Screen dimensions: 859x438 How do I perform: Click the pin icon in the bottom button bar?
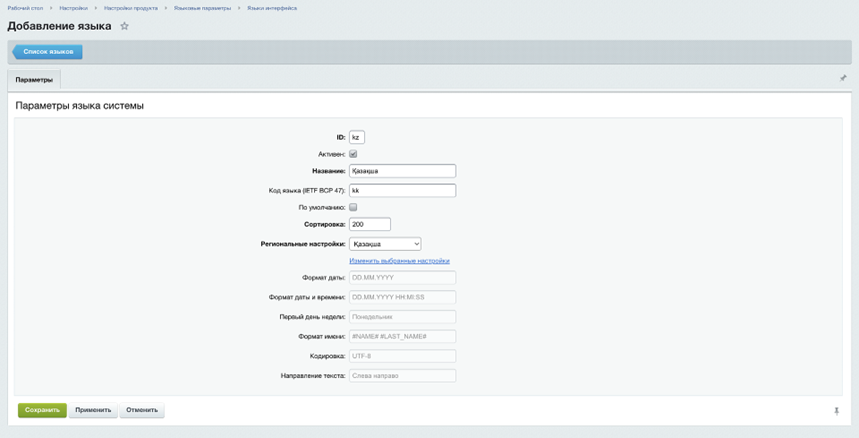pos(836,411)
